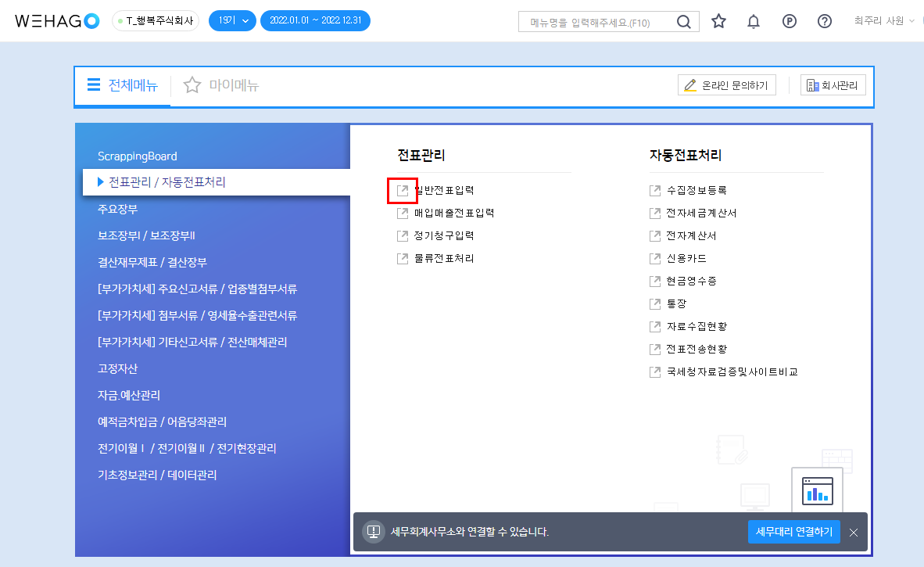
Task: Select the 전체메뉴 tab
Action: click(123, 85)
